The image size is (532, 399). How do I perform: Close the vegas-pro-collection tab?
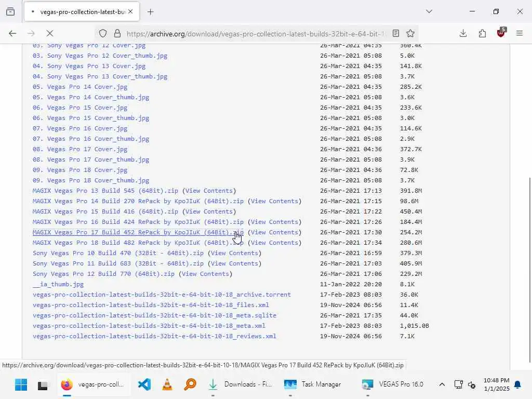[x=130, y=11]
